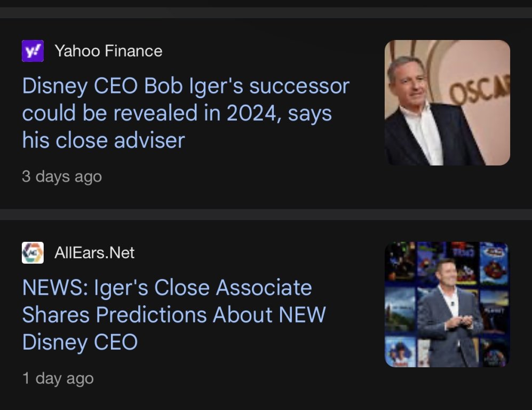Click "Disney CEO" ending the AllEars headline
Screen dimensions: 532x410
[80, 342]
